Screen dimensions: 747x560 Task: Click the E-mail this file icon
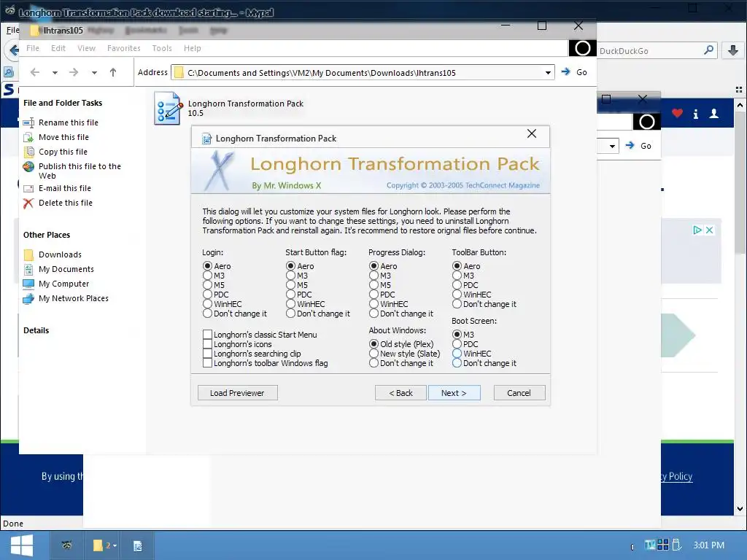(x=28, y=189)
